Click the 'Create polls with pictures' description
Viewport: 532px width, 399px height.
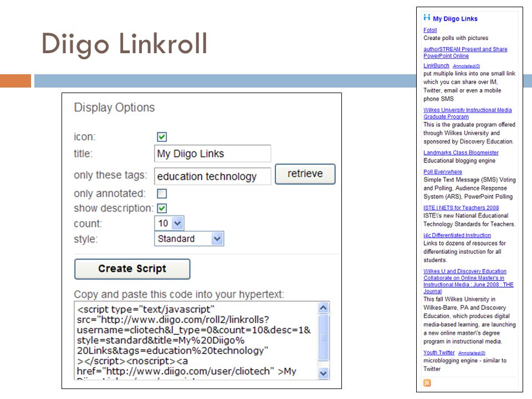tap(456, 38)
